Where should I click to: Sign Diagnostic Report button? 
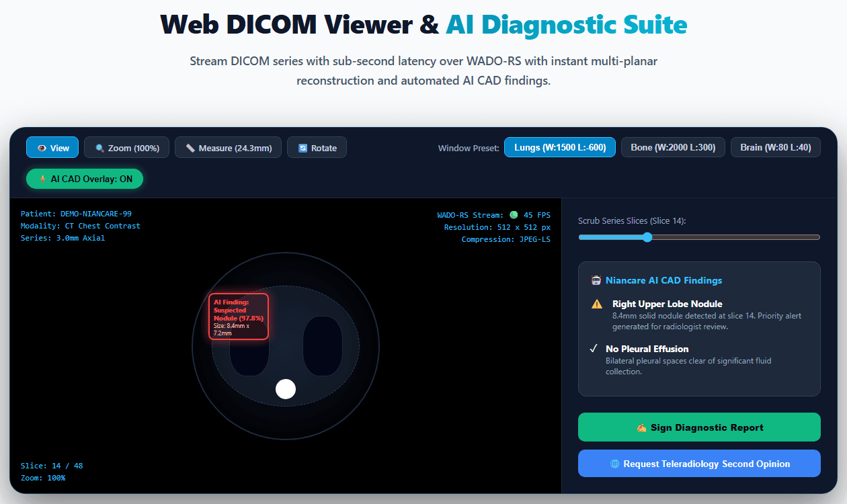coord(699,427)
